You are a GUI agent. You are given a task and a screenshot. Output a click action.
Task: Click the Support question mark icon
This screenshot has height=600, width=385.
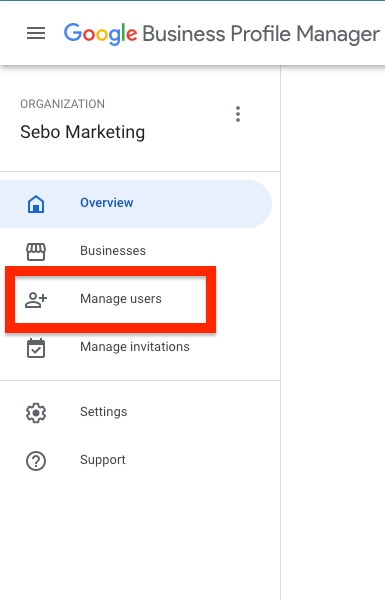tap(36, 461)
